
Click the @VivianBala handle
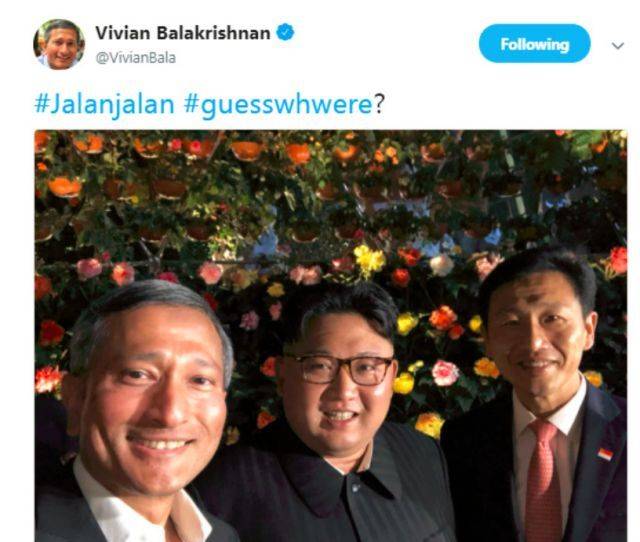coord(136,58)
